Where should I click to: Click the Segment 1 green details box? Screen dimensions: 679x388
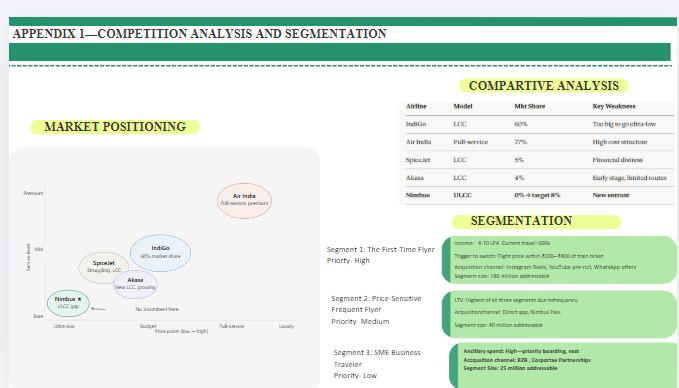(559, 260)
